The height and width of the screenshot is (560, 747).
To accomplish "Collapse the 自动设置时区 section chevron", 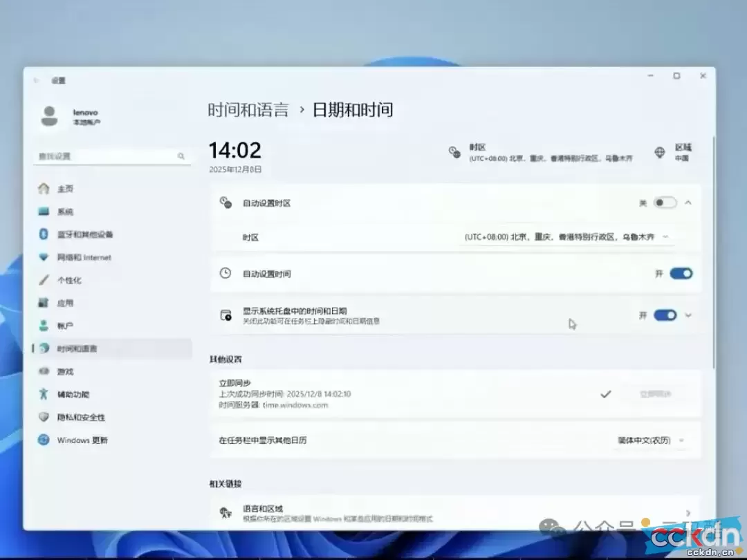I will click(688, 203).
